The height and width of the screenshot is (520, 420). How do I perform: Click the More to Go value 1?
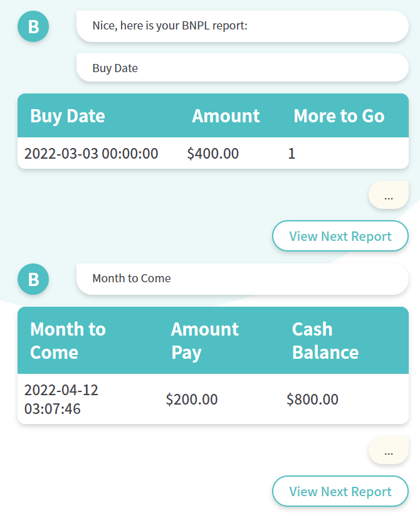coord(291,154)
